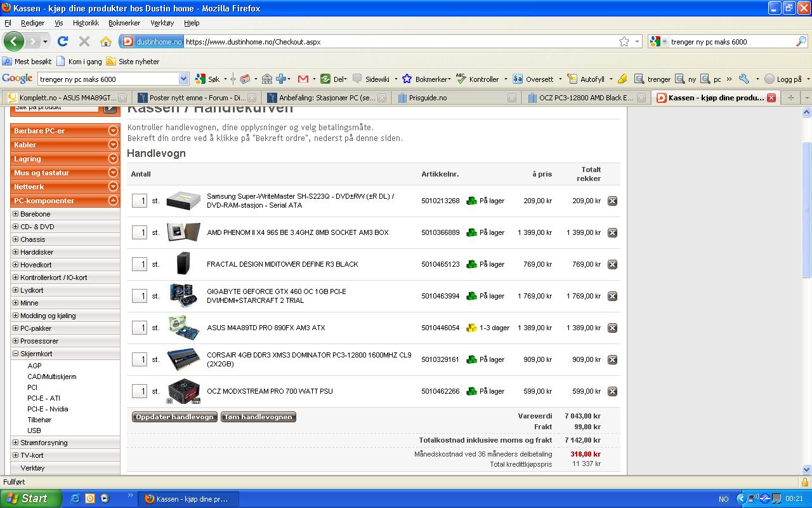The height and width of the screenshot is (508, 812).
Task: Expand the Prosessorer tree node
Action: click(x=16, y=341)
